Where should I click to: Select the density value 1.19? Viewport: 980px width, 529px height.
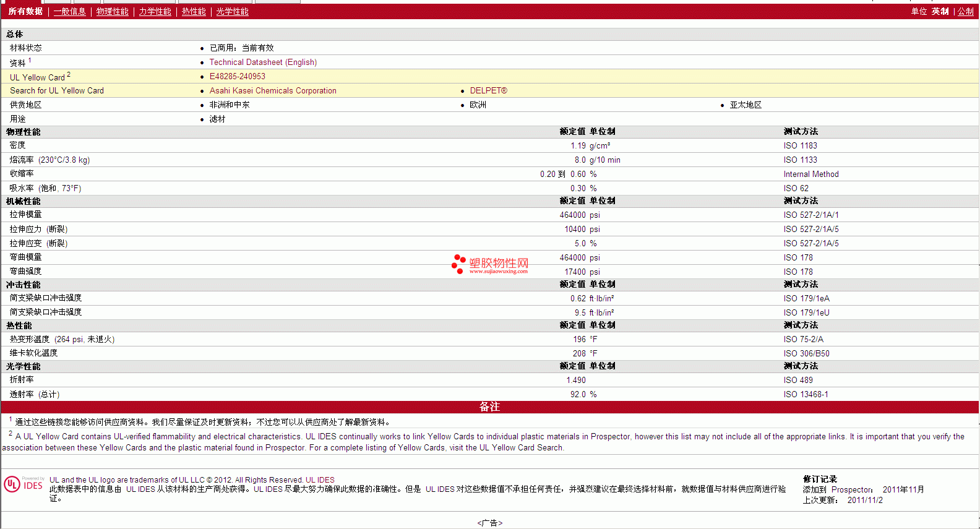click(578, 146)
